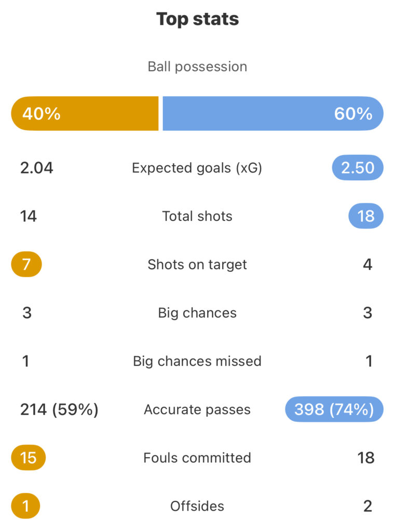Select the Ball possession label
This screenshot has width=395, height=532.
tap(197, 67)
